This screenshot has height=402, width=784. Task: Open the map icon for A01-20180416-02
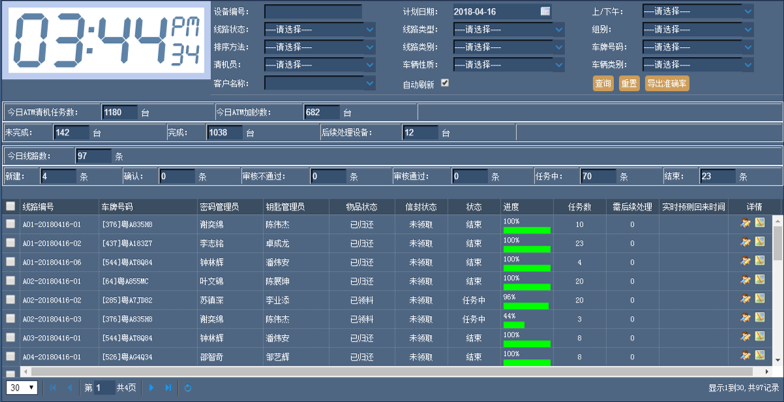pos(760,243)
